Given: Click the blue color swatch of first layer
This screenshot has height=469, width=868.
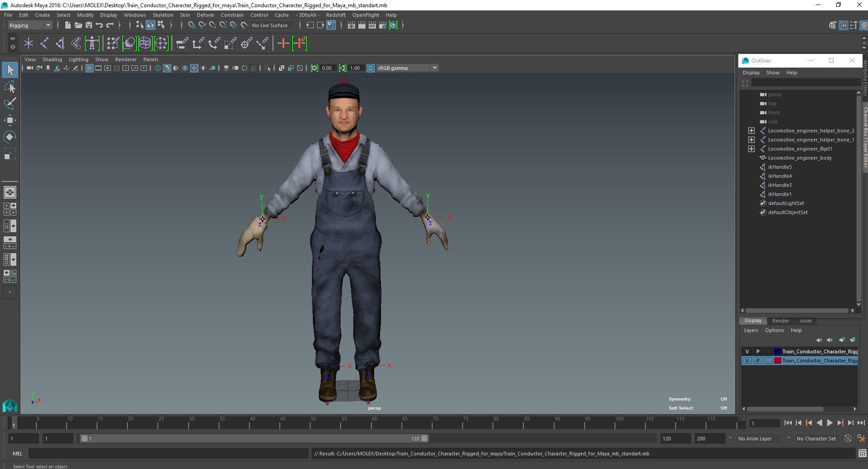Looking at the screenshot, I should click(777, 352).
